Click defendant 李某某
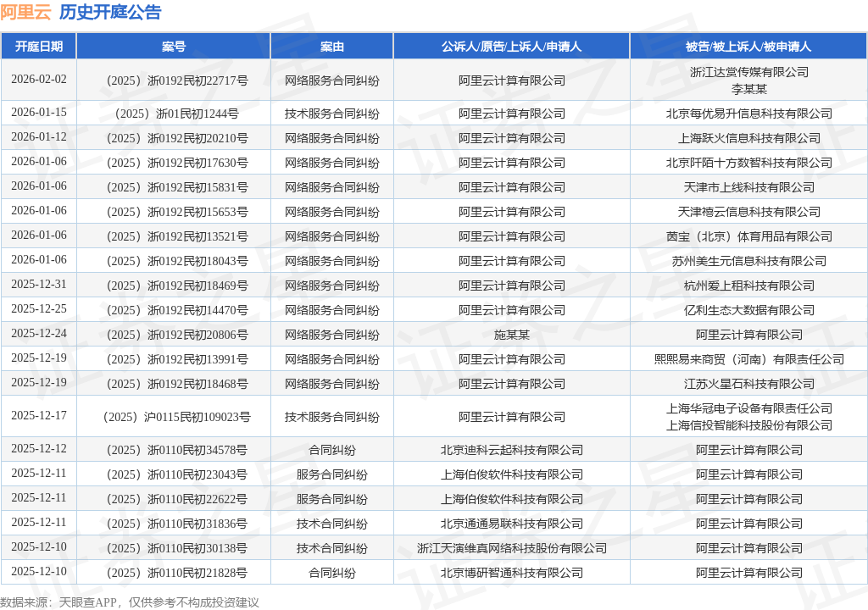Screen dimensions: 868x610 tap(749, 89)
